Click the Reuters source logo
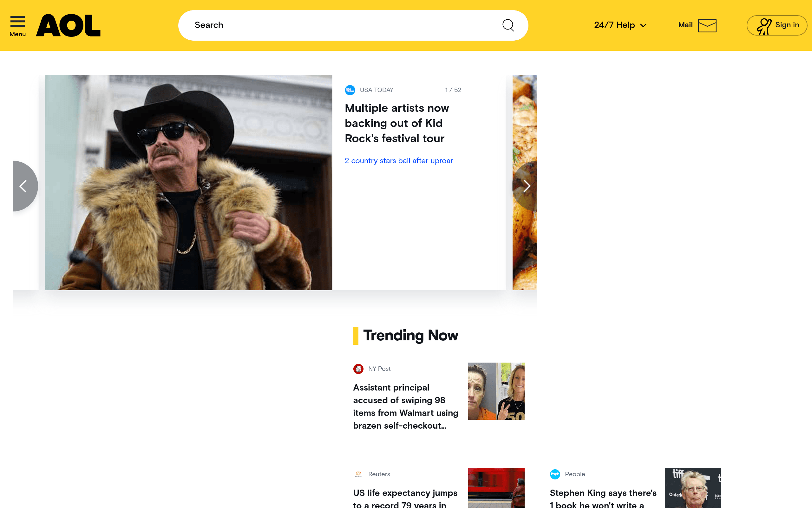This screenshot has width=812, height=508. (358, 474)
